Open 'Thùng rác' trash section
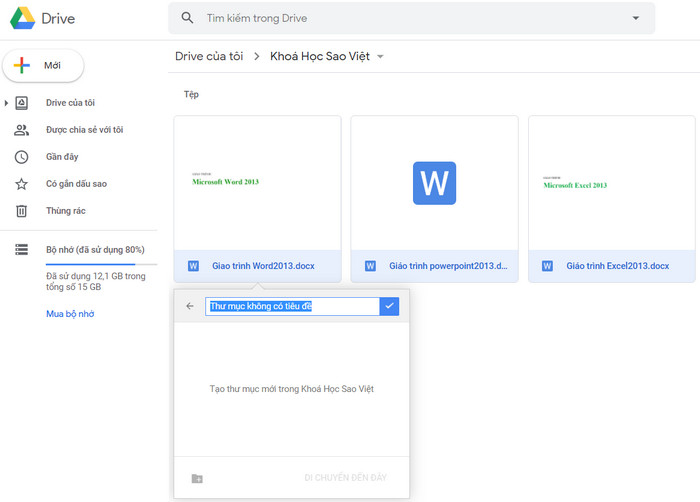Screen dimensions: 700x502 (66, 211)
